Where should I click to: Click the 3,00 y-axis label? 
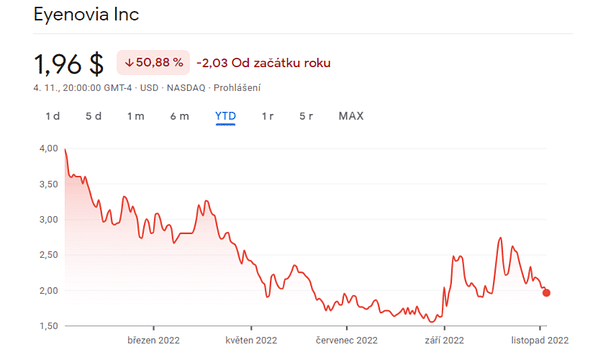point(49,220)
